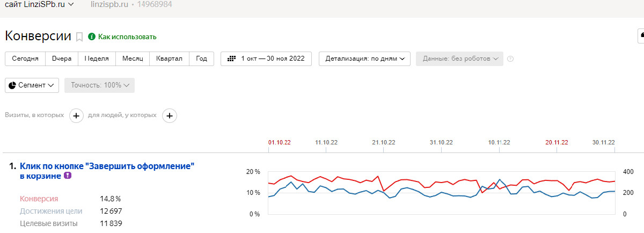644x233 pixels.
Task: Select the Сегодня period tab
Action: [x=25, y=59]
